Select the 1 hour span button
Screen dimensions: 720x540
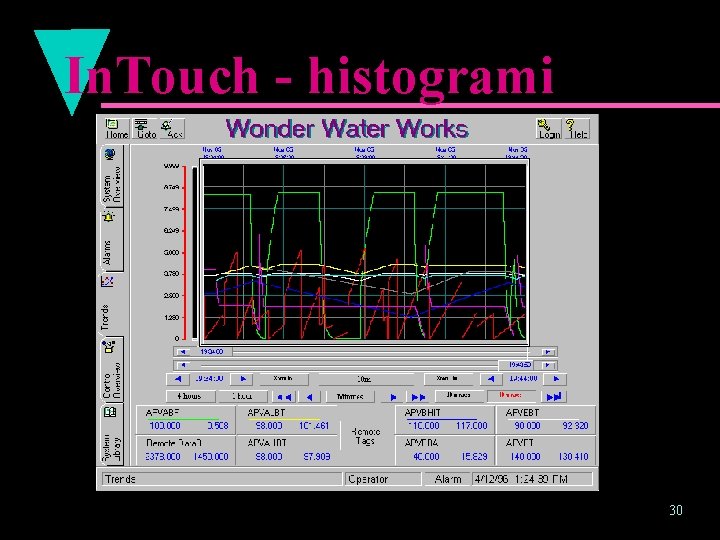pyautogui.click(x=242, y=396)
